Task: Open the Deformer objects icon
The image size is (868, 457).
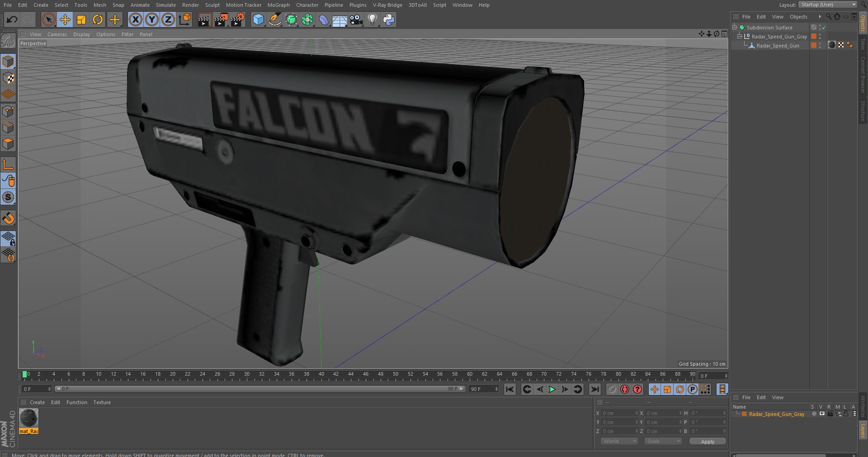Action: (324, 19)
